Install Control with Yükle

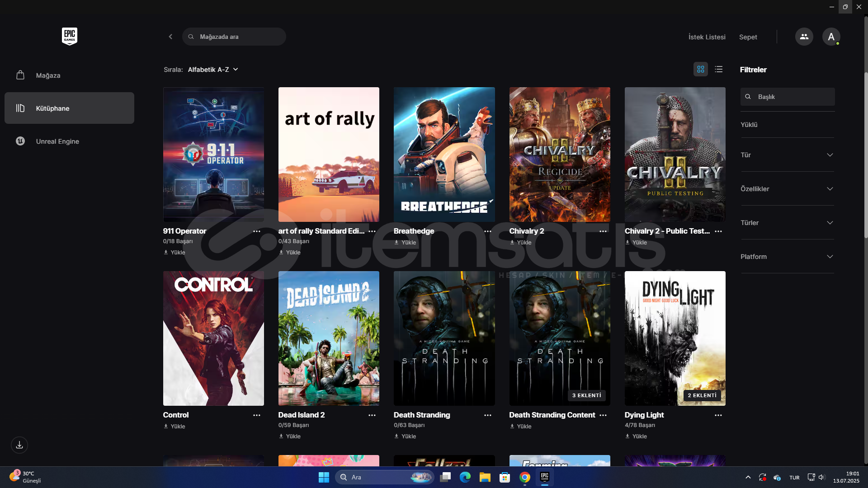[x=175, y=427]
